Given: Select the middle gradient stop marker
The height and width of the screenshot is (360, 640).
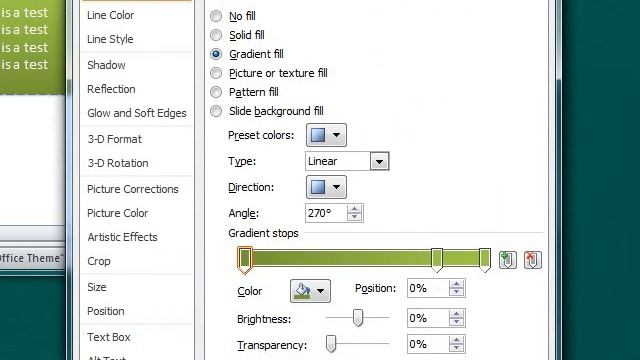Looking at the screenshot, I should pos(437,260).
